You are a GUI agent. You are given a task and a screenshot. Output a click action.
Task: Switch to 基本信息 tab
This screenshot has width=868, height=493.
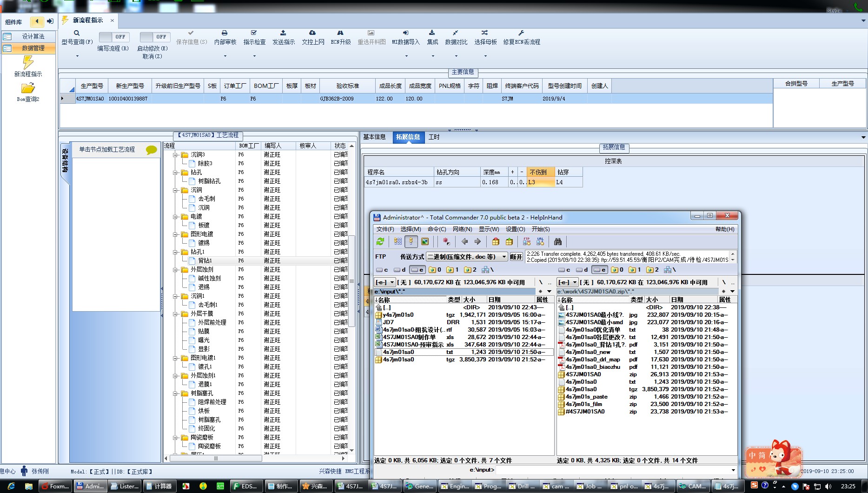(374, 137)
